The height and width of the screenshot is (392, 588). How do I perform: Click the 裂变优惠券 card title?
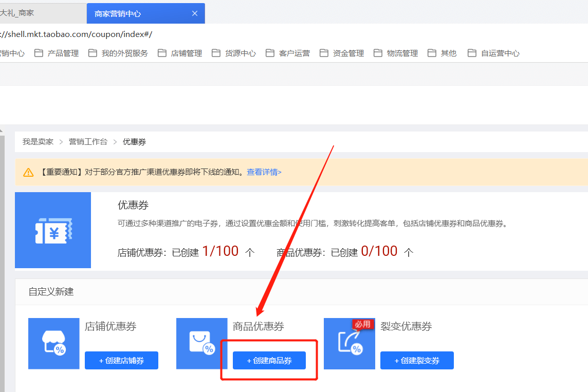pos(406,326)
